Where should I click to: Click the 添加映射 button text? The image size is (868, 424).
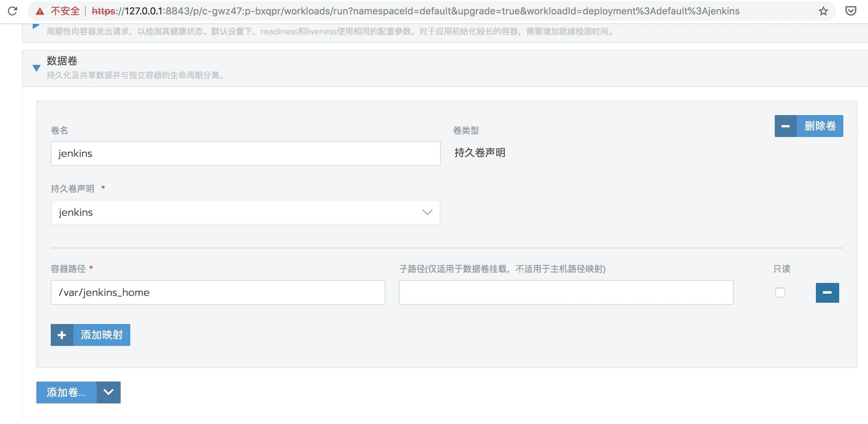click(101, 335)
